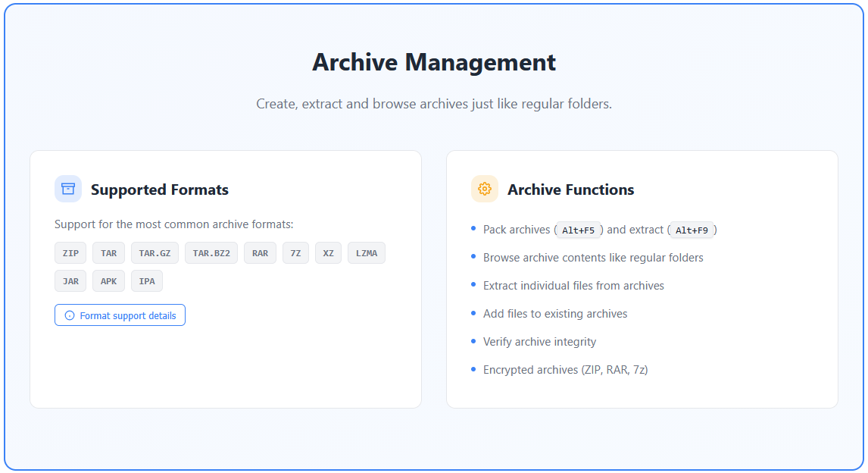The width and height of the screenshot is (868, 473).
Task: Click the IPA format badge
Action: click(x=147, y=281)
